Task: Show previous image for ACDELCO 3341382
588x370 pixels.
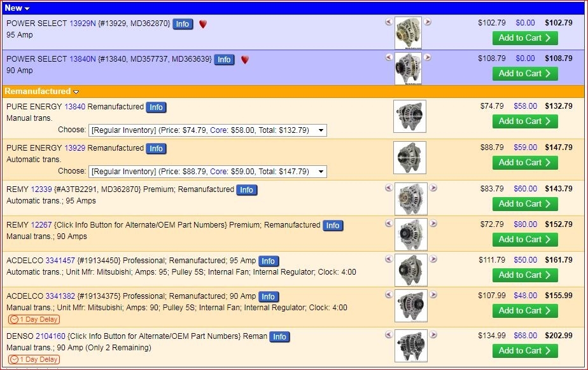Action: click(389, 295)
